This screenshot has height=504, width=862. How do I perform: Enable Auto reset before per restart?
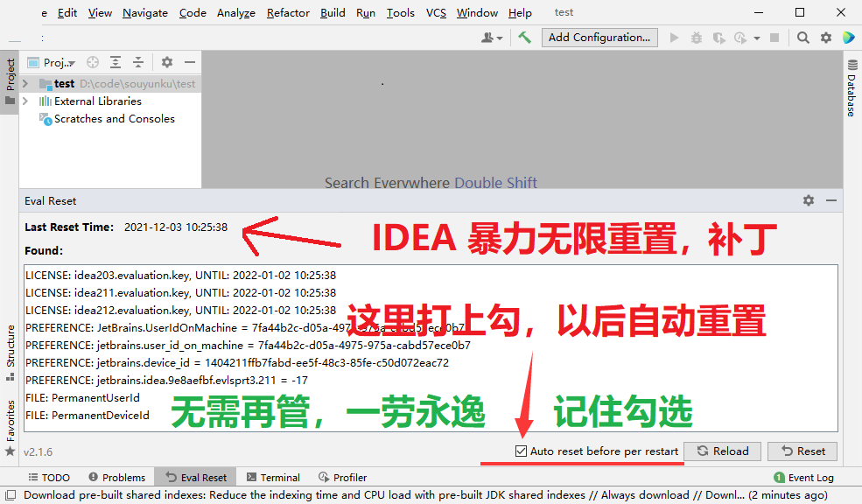[x=520, y=451]
